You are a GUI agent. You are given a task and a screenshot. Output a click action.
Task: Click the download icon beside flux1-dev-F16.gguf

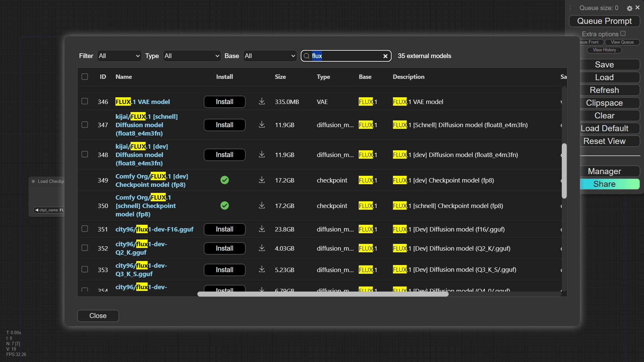pos(261,229)
